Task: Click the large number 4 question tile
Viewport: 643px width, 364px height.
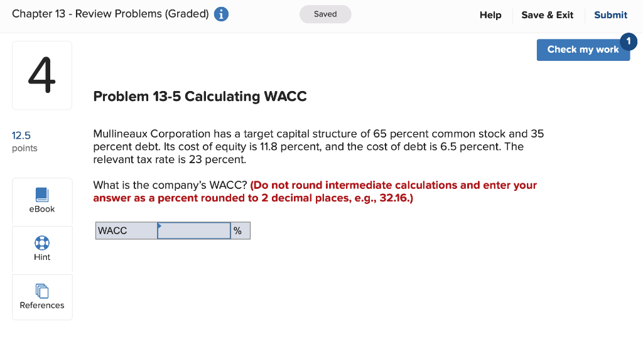Action: click(41, 75)
